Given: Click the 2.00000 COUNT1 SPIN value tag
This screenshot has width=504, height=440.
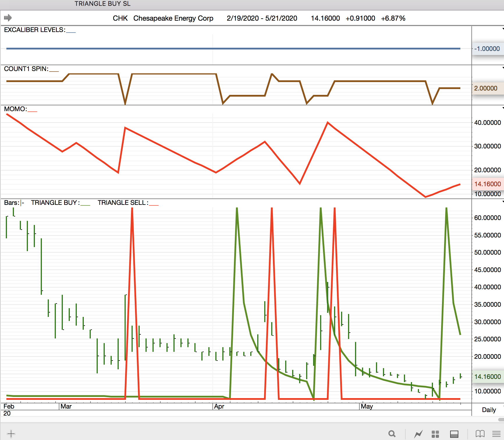Looking at the screenshot, I should point(488,88).
